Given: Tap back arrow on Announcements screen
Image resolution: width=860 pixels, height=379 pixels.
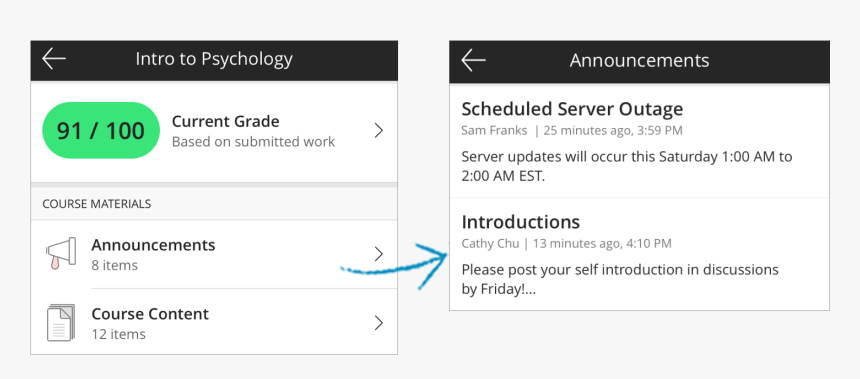Looking at the screenshot, I should tap(473, 60).
